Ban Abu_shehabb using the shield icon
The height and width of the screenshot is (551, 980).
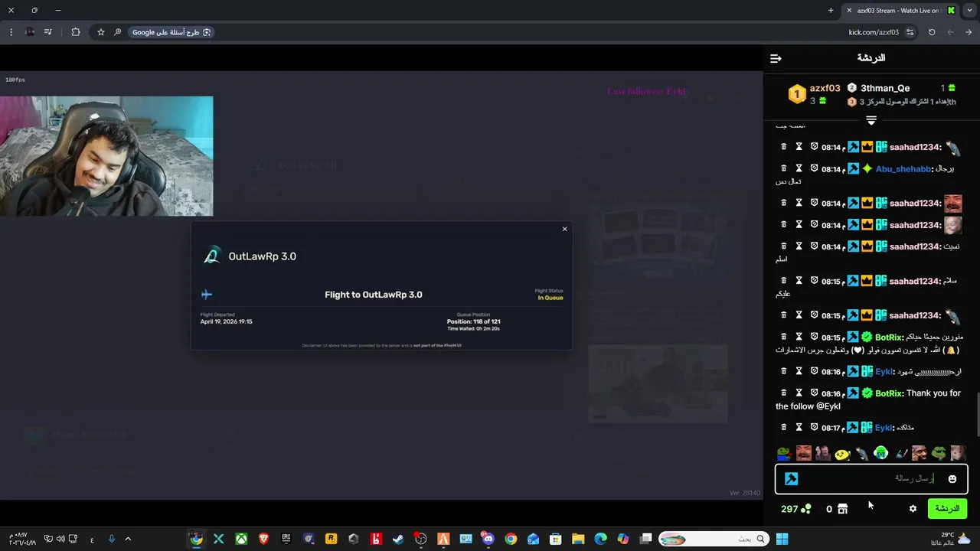[814, 168]
